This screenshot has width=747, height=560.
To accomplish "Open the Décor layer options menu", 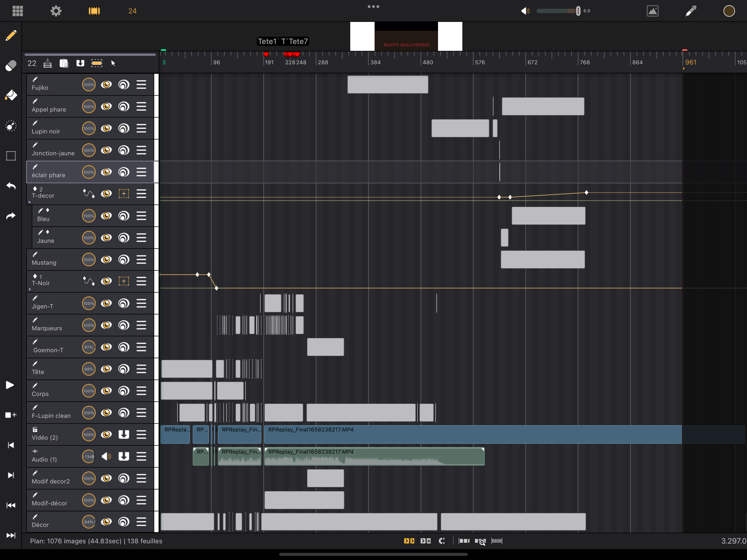I will click(x=141, y=522).
